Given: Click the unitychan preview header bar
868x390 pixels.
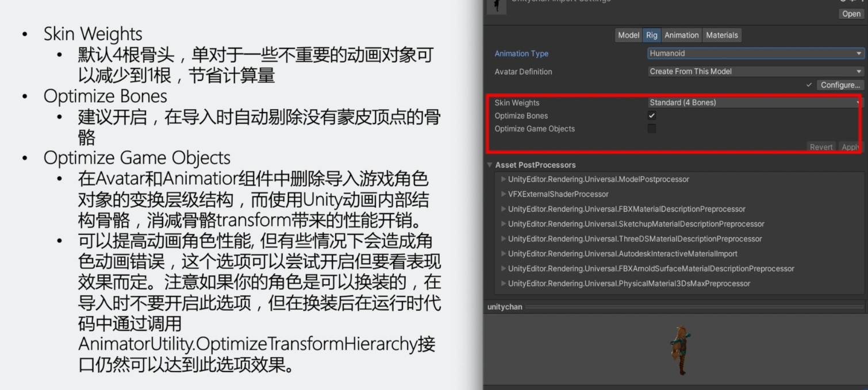Looking at the screenshot, I should click(x=675, y=307).
